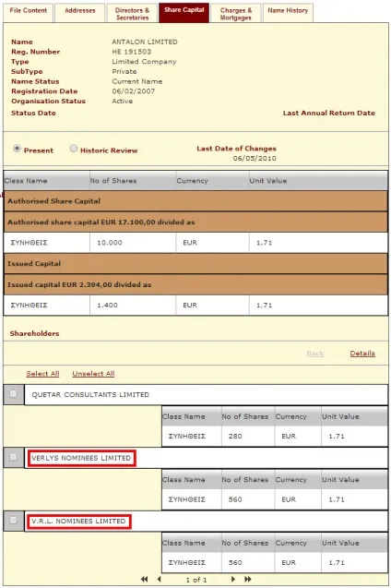
Task: Tick checkbox for V.R.L. NOMINEES LIMITED
Action: tap(13, 520)
